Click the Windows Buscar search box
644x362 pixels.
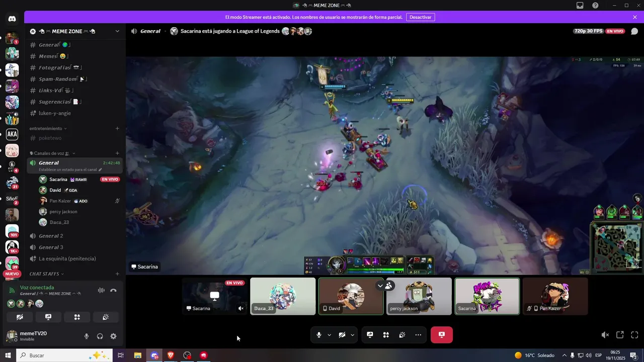[x=64, y=355]
